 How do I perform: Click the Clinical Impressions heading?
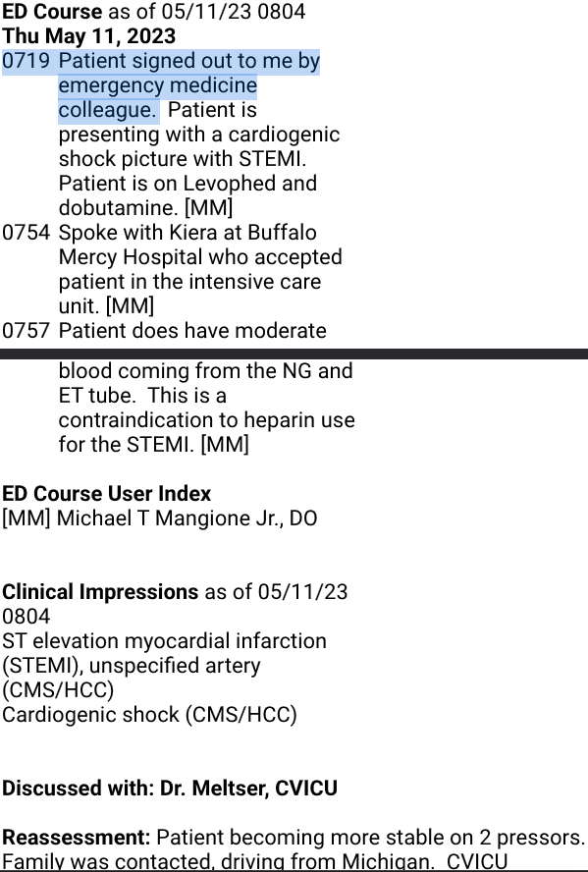[x=100, y=592]
